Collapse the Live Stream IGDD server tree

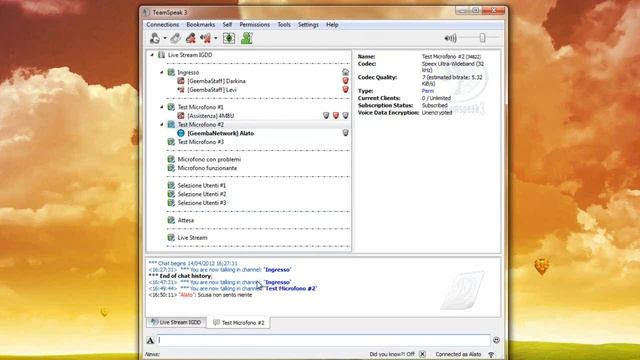click(x=152, y=55)
